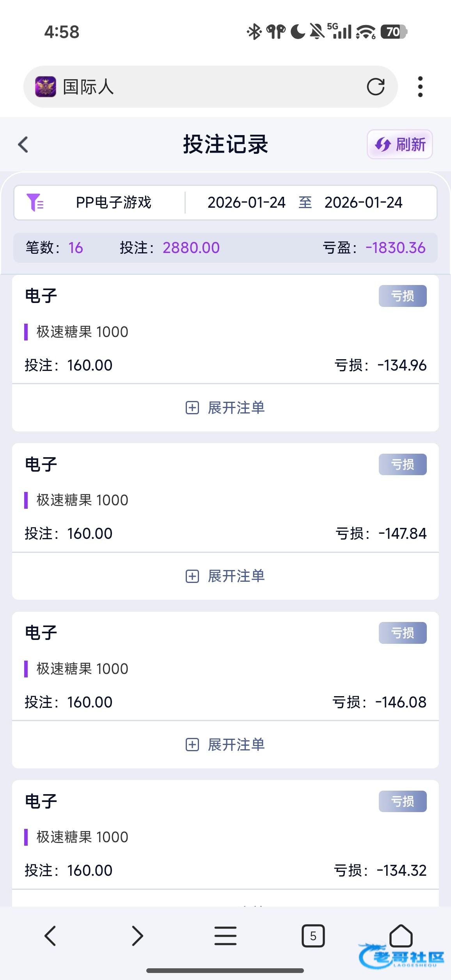Open the PP电子游戏 game filter dropdown

pos(114,202)
